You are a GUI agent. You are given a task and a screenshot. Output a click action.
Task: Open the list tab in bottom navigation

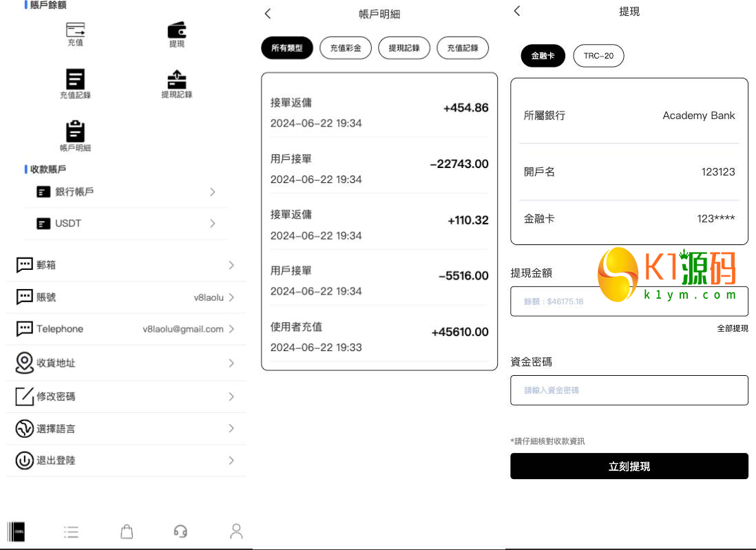(x=71, y=532)
